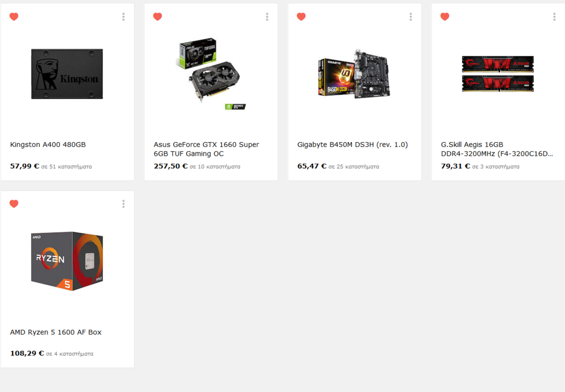Image resolution: width=565 pixels, height=392 pixels.
Task: Open three-dot menu on AMD Ryzen card
Action: coord(123,204)
